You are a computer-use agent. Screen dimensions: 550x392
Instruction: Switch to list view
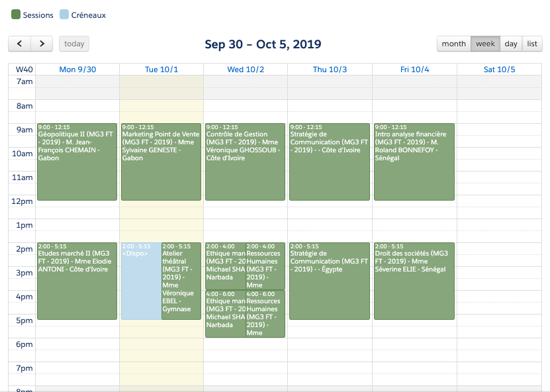(532, 44)
